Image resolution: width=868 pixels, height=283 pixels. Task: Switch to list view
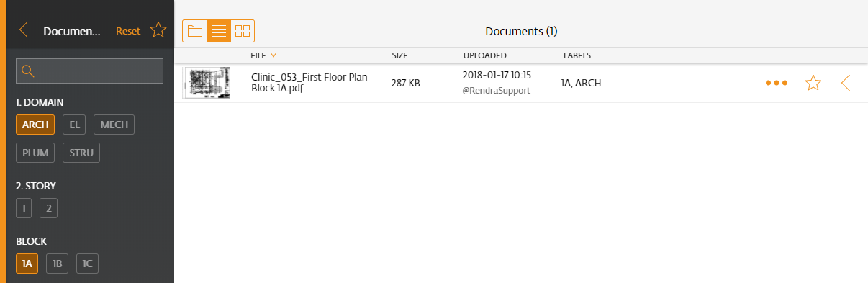[219, 31]
